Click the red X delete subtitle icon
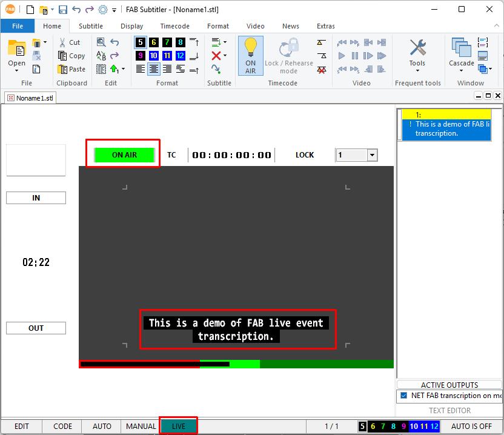This screenshot has width=504, height=435. 216,56
